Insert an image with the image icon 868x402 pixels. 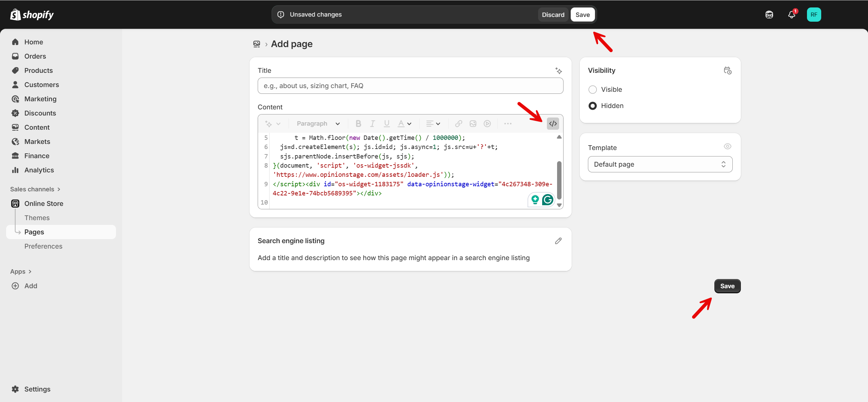pos(473,124)
